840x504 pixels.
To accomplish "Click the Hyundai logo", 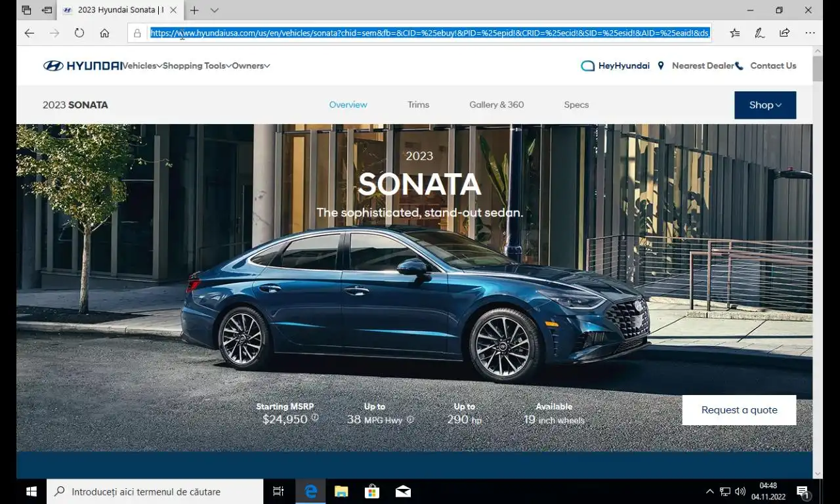I will (x=83, y=66).
